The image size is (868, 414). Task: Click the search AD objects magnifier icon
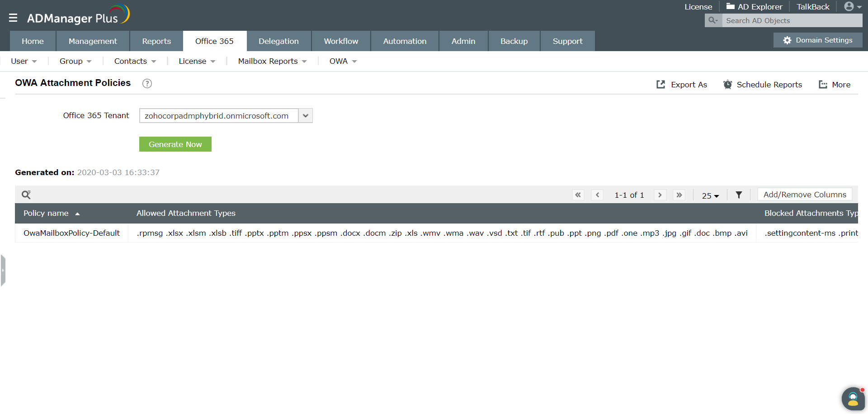coord(713,20)
